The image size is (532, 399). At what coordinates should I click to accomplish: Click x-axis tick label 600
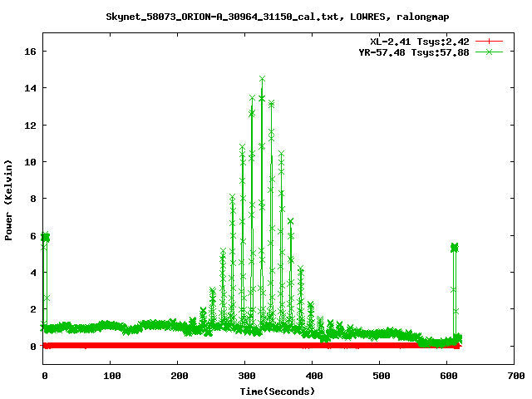[449, 376]
